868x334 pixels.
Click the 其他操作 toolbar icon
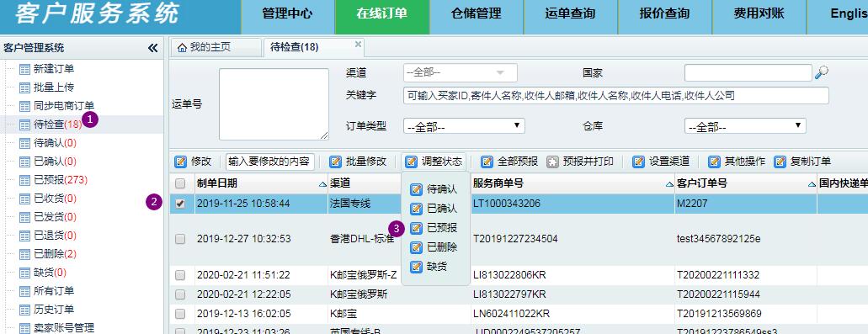[x=715, y=162]
